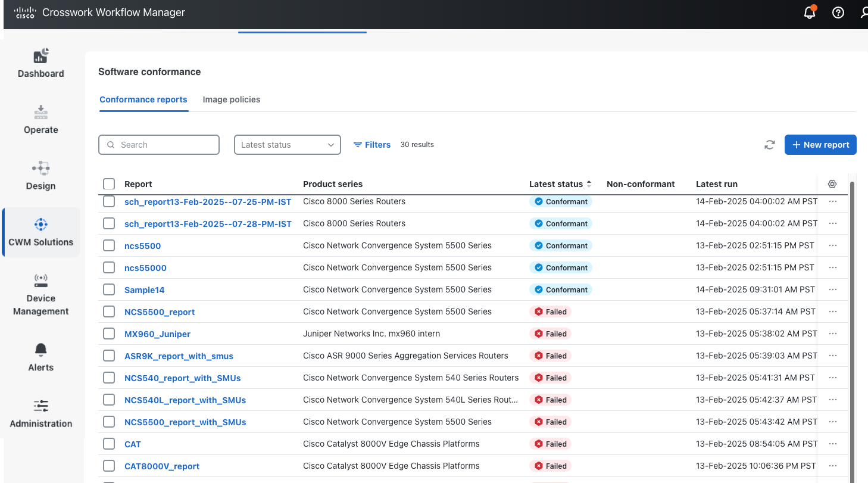This screenshot has height=483, width=868.
Task: Open the more-actions menu for ncs55000 row
Action: (x=833, y=267)
